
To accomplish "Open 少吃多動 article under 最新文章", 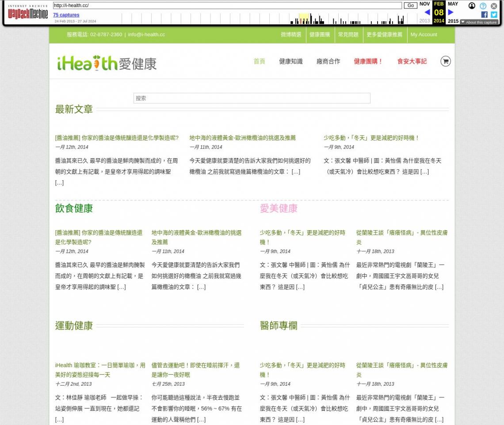I will click(371, 138).
